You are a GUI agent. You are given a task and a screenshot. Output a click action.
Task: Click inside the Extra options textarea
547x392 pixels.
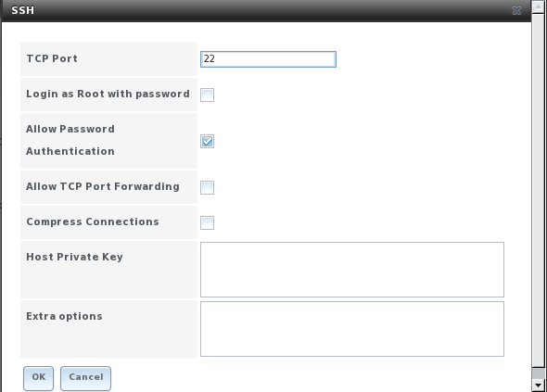(352, 329)
